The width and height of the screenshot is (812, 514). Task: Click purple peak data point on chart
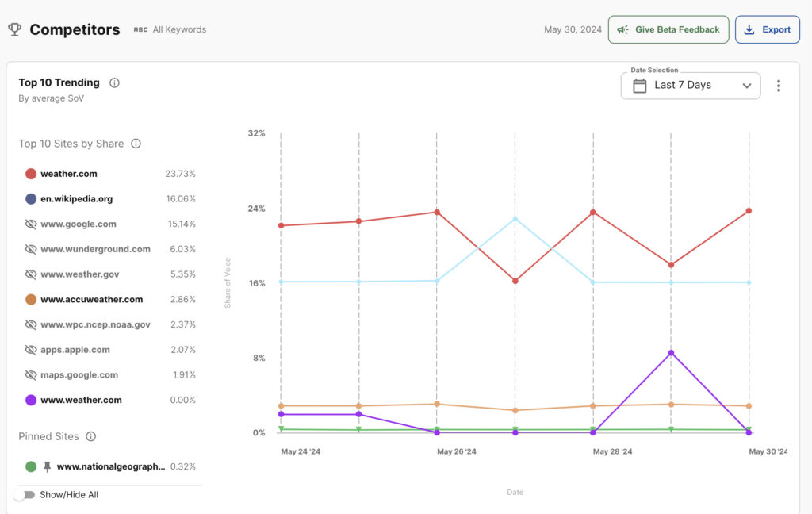click(x=671, y=353)
